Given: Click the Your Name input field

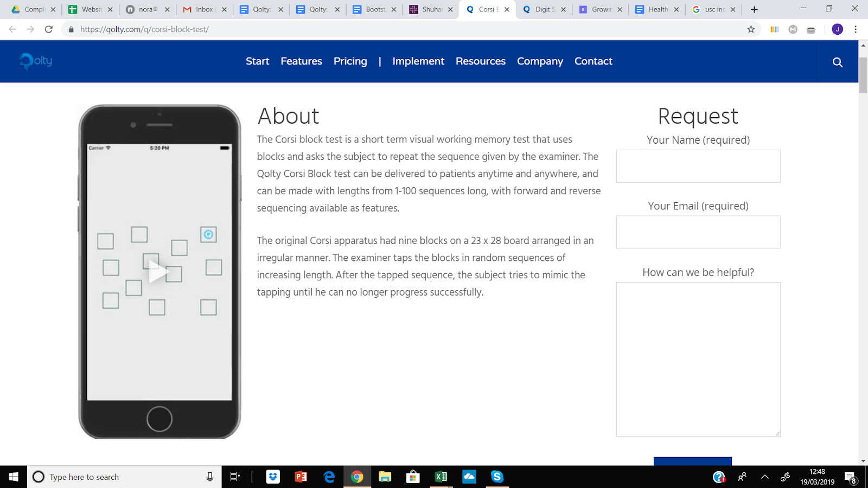Looking at the screenshot, I should (x=698, y=166).
